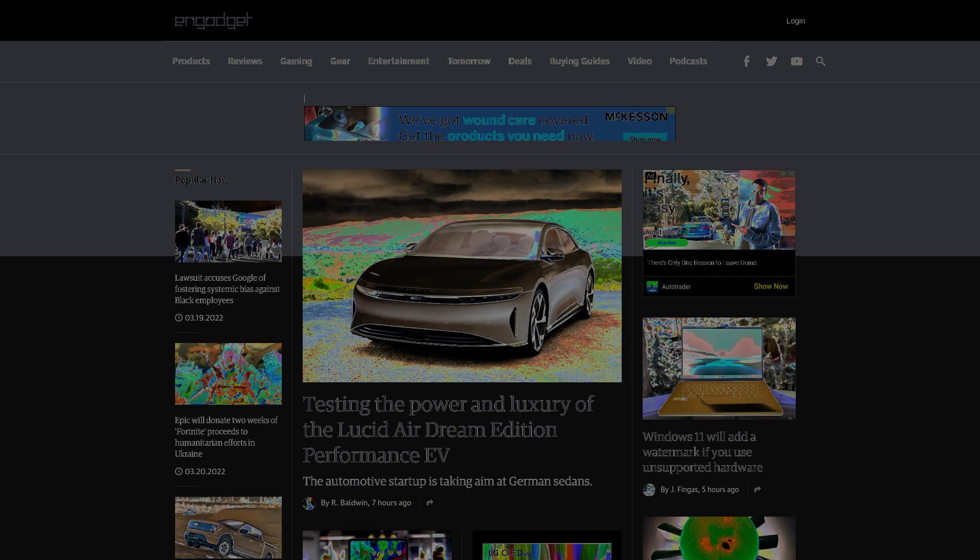
Task: Open the green sphere thumbnail in right column
Action: 719,538
